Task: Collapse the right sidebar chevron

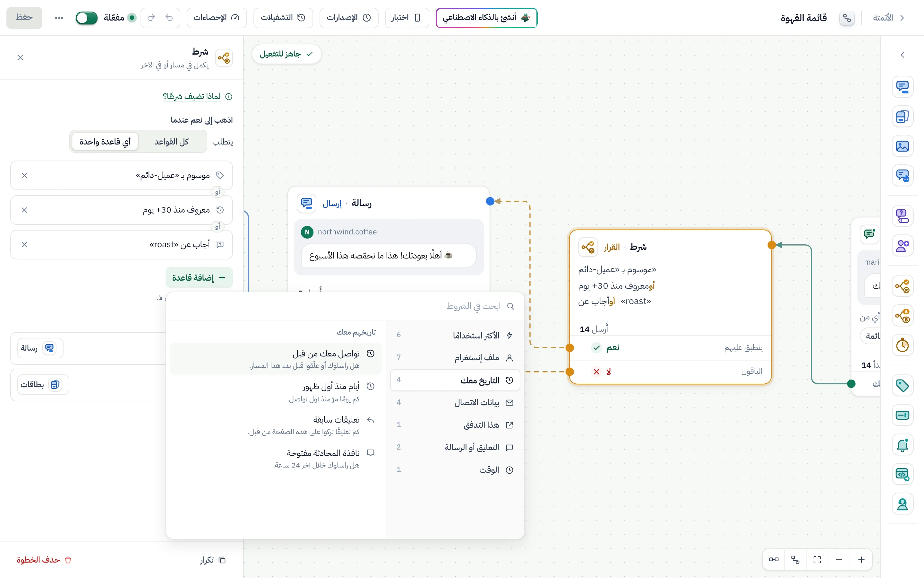Action: coord(902,55)
